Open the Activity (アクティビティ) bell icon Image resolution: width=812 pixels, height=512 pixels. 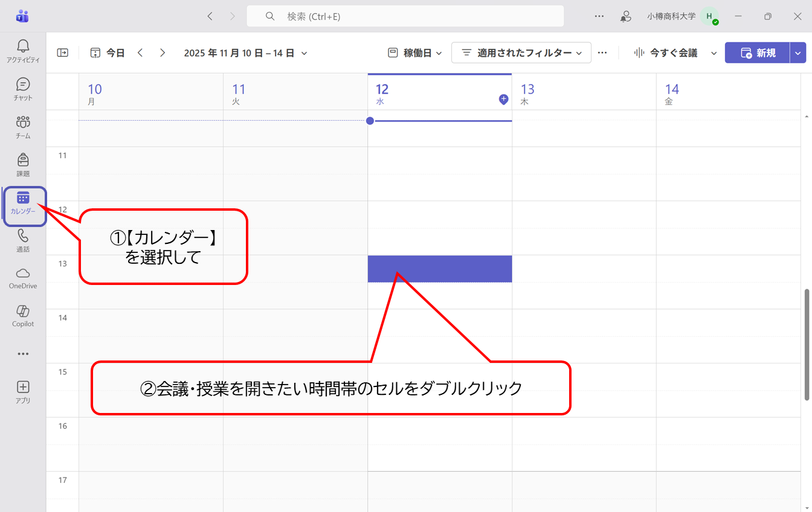pyautogui.click(x=23, y=51)
